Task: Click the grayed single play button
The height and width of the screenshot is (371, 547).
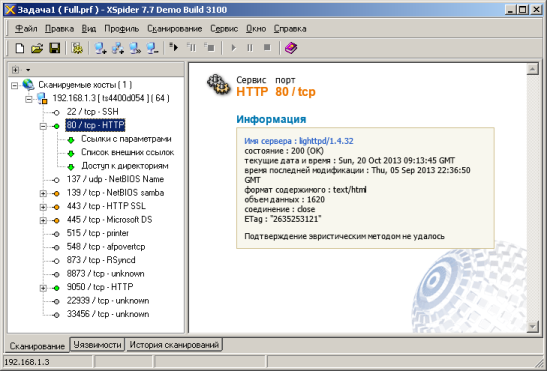Action: [233, 47]
